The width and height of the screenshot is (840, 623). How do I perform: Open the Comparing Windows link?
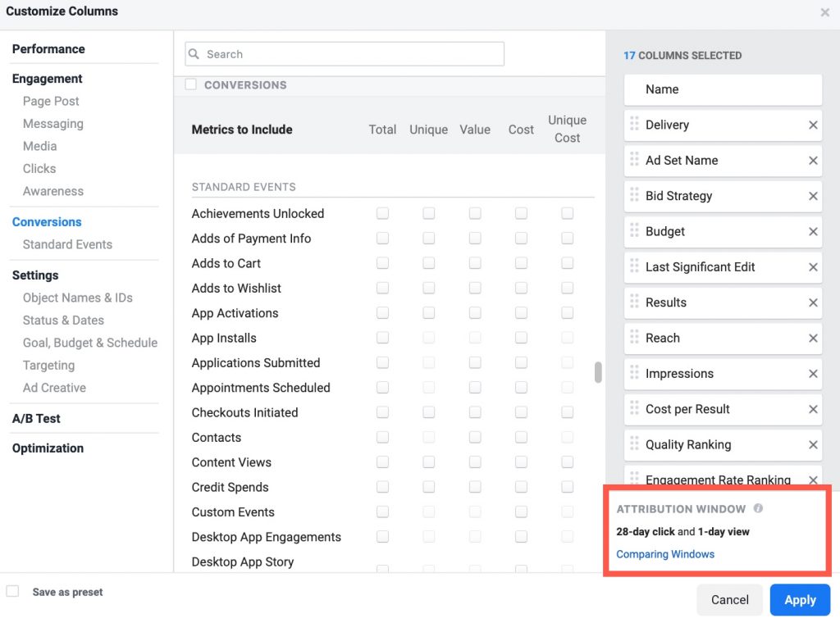665,554
